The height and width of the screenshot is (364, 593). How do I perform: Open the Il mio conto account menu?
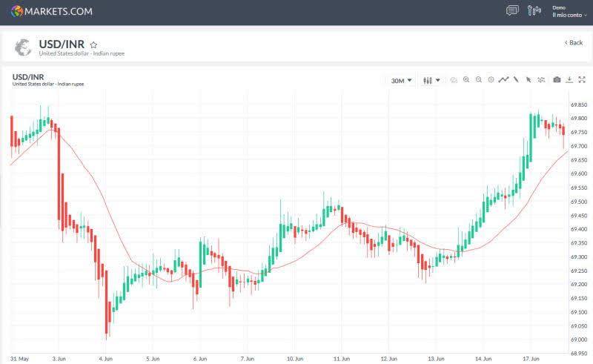[x=569, y=15]
